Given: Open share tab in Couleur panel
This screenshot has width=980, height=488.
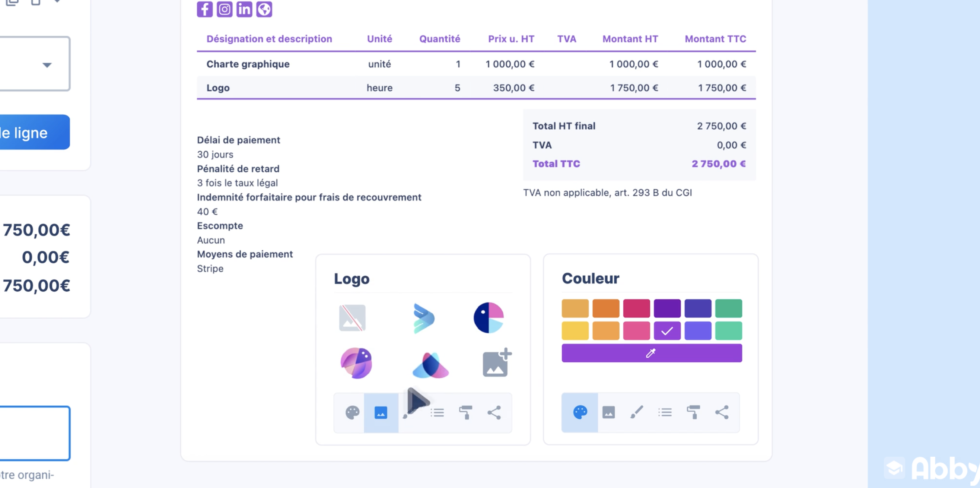Looking at the screenshot, I should coord(722,412).
